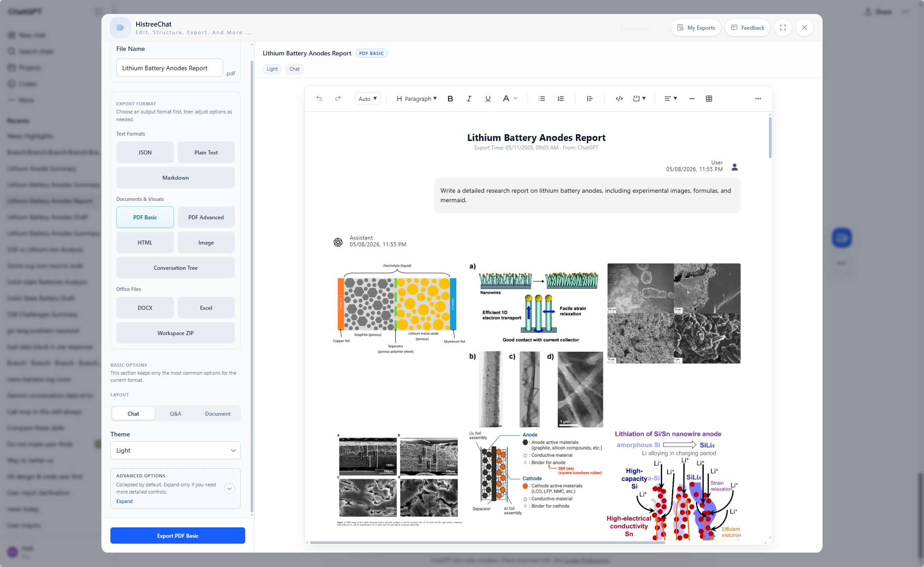
Task: Click the report title heading
Action: pyautogui.click(x=536, y=137)
